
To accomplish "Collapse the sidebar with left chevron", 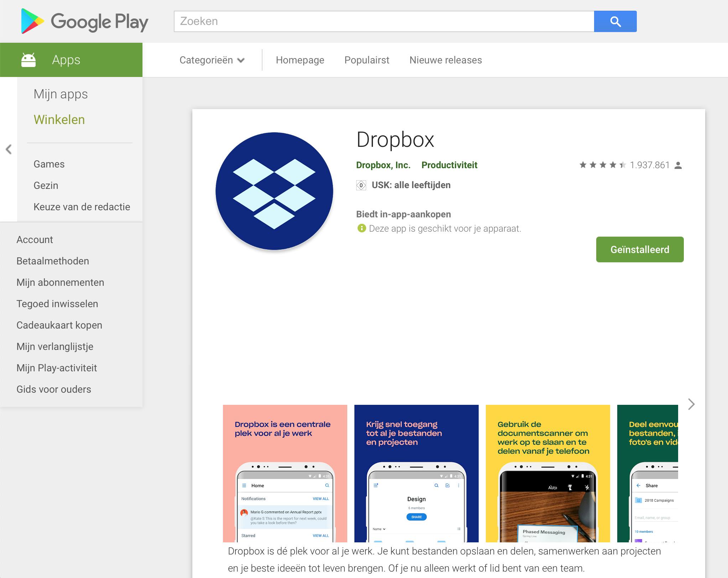I will [x=9, y=149].
